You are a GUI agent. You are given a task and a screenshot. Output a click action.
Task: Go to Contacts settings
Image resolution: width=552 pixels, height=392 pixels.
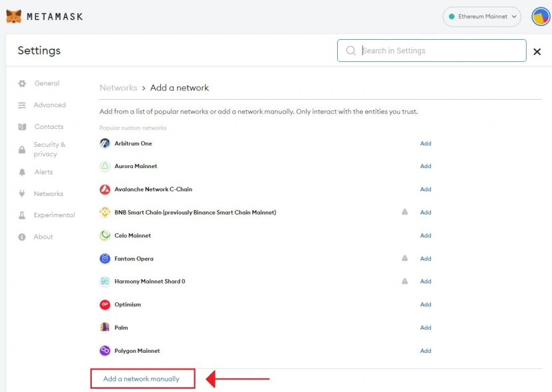point(49,126)
